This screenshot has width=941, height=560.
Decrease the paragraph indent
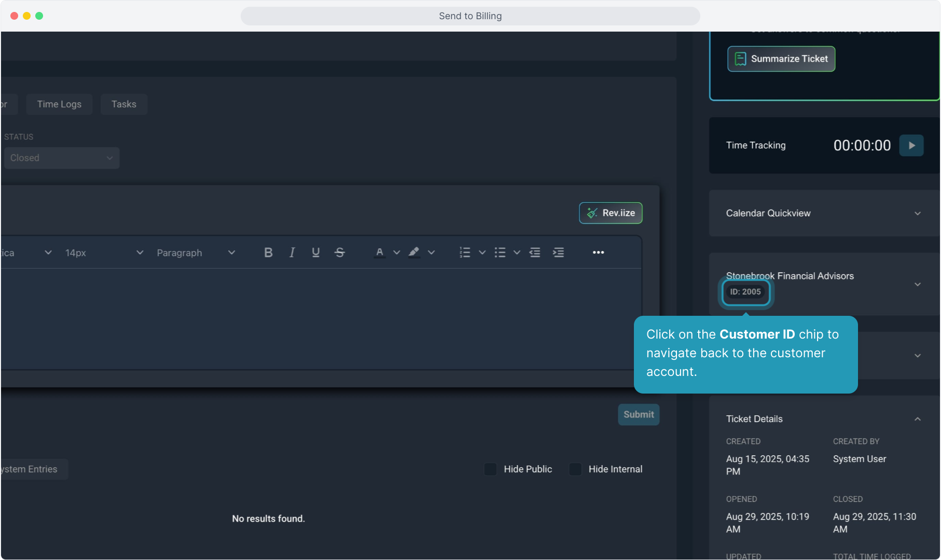[535, 253]
